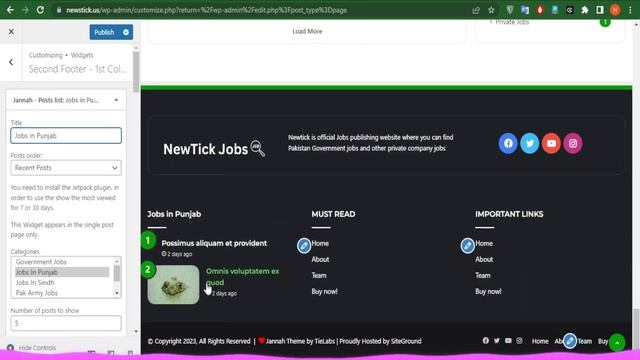Click Buy now! under MUST READ
640x360 pixels.
pos(324,291)
